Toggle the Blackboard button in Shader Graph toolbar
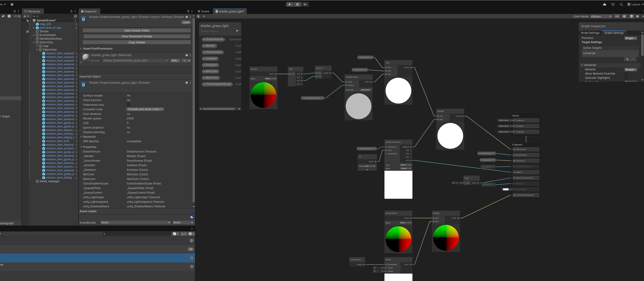Screen dimensions: 644x281 click(x=617, y=16)
